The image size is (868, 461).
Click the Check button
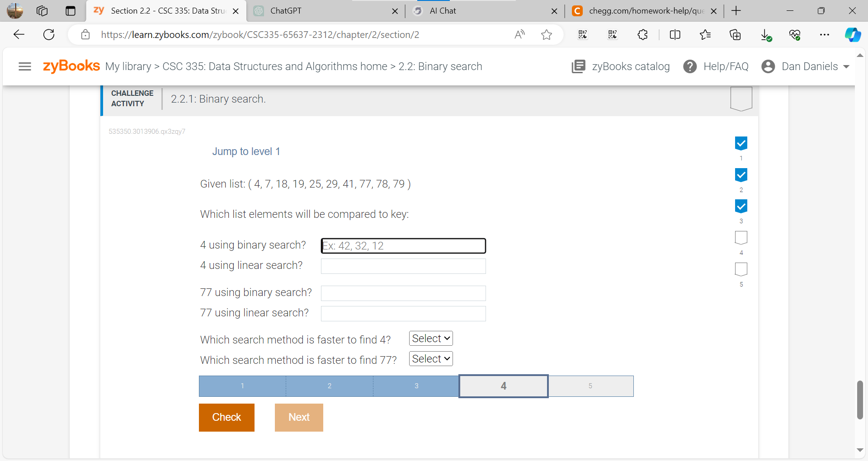pyautogui.click(x=226, y=417)
